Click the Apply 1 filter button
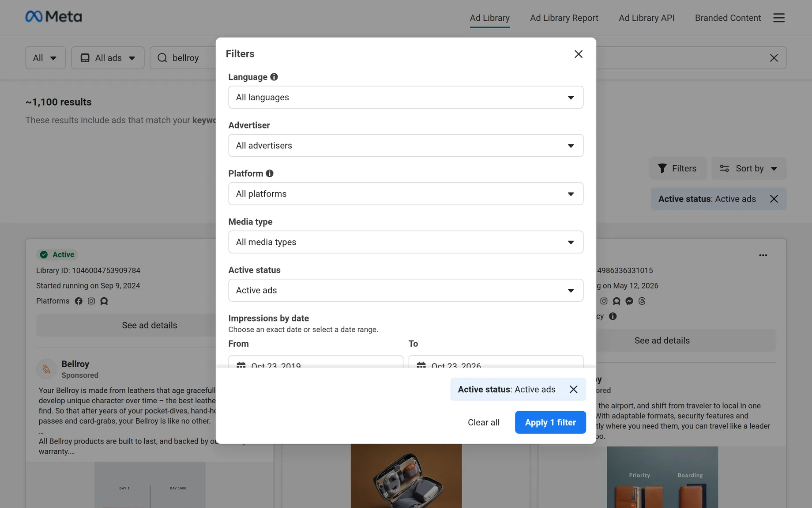Viewport: 812px width, 508px height. tap(550, 422)
